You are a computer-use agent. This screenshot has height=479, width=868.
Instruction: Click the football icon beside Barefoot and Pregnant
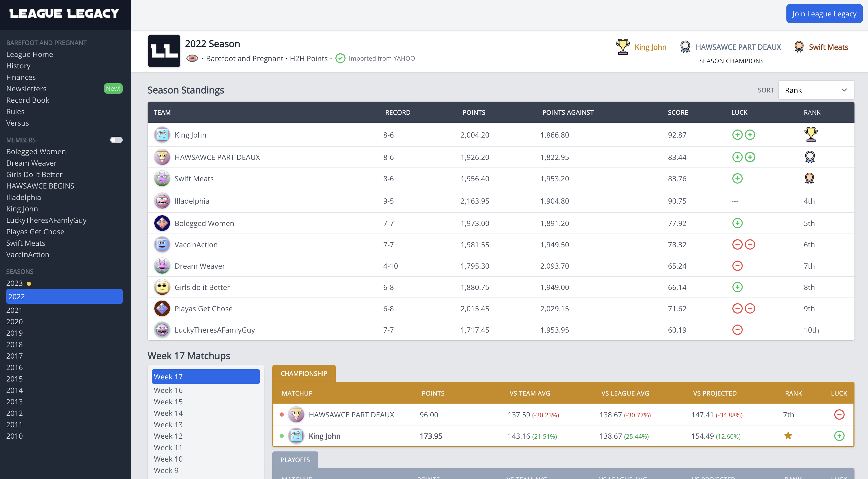[x=192, y=58]
